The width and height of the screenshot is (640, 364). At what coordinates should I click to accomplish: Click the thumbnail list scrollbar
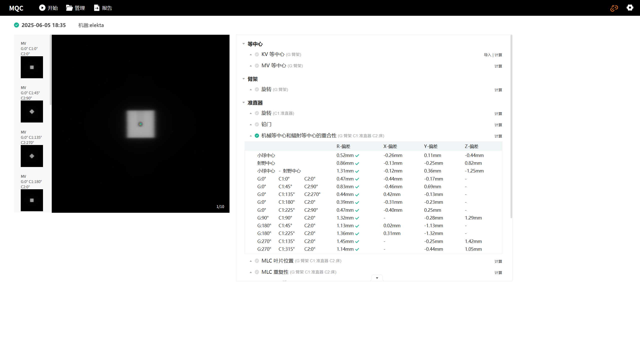50,70
